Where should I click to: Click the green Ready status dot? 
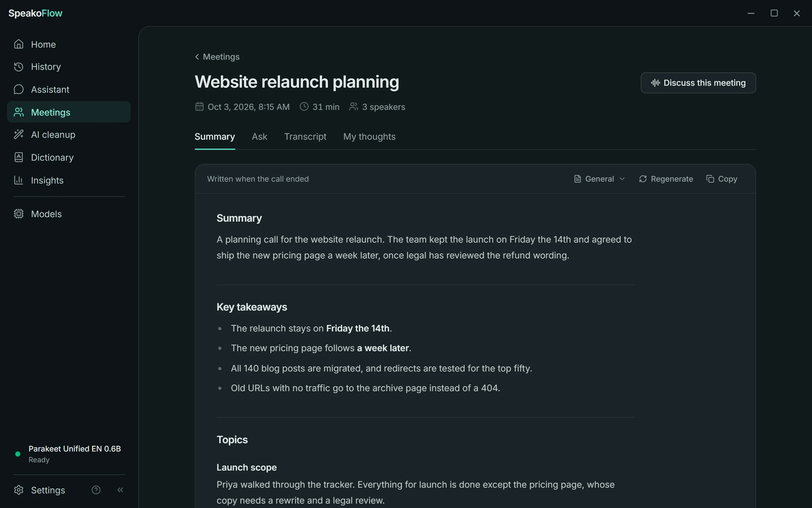click(18, 454)
